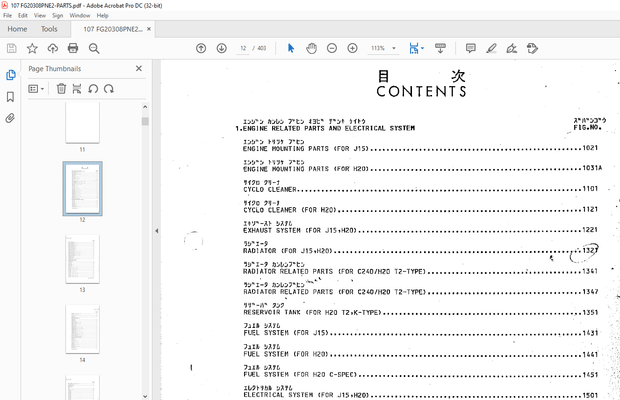The height and width of the screenshot is (400, 620).
Task: Select the page 12 thumbnail
Action: pyautogui.click(x=82, y=189)
